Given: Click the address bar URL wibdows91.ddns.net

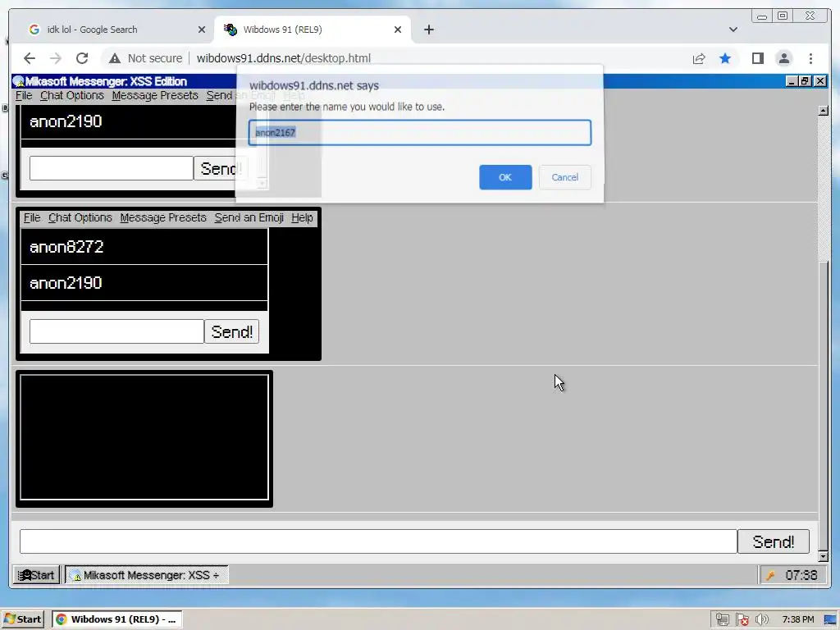Looking at the screenshot, I should tap(283, 58).
